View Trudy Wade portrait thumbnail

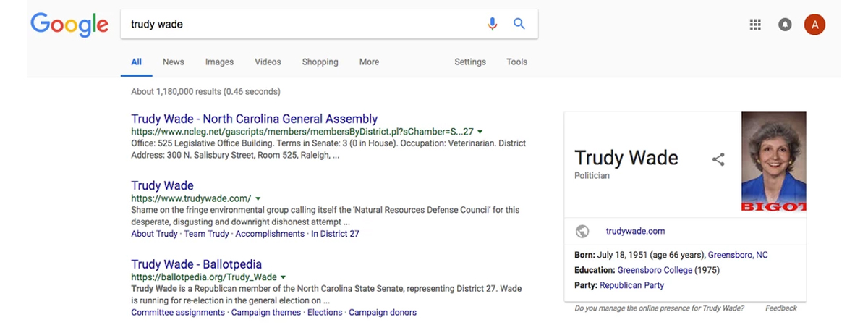[x=773, y=161]
